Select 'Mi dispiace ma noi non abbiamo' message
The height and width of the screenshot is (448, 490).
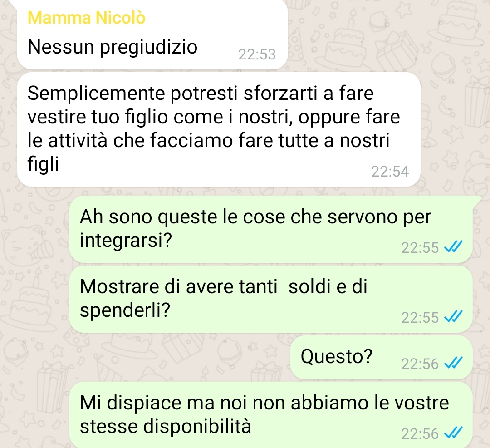coord(270,415)
